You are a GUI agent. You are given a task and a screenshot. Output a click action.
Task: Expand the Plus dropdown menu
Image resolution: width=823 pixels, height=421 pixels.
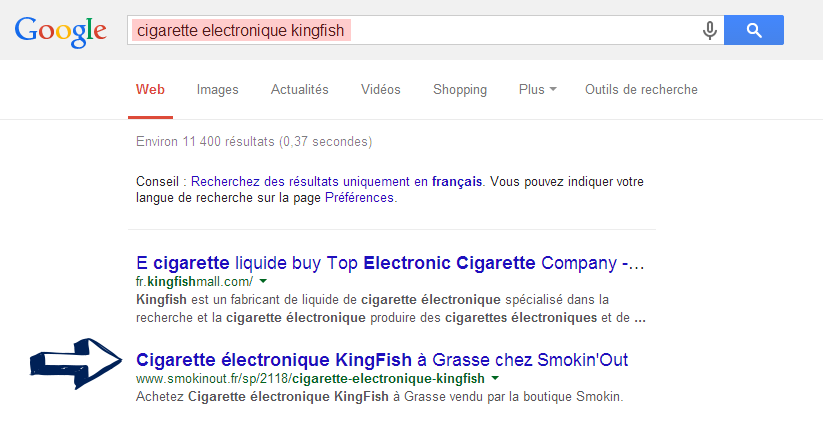538,90
